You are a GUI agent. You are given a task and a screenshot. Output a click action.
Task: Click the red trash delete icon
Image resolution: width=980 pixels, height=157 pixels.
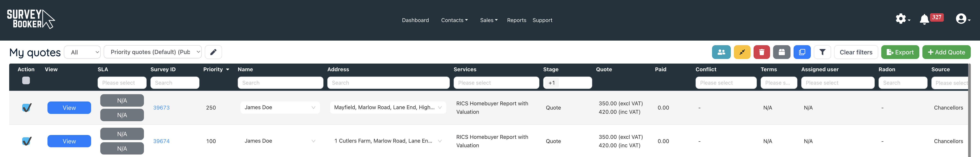[761, 52]
